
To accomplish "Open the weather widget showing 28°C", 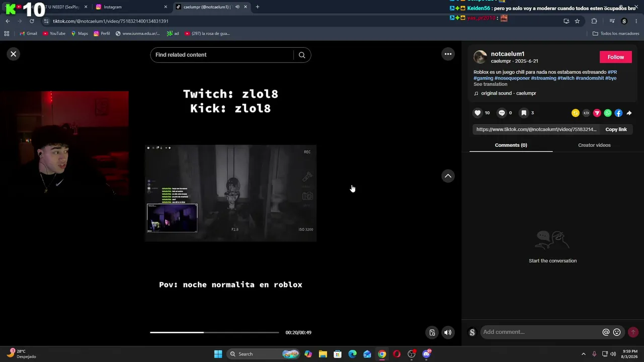I will point(22,354).
